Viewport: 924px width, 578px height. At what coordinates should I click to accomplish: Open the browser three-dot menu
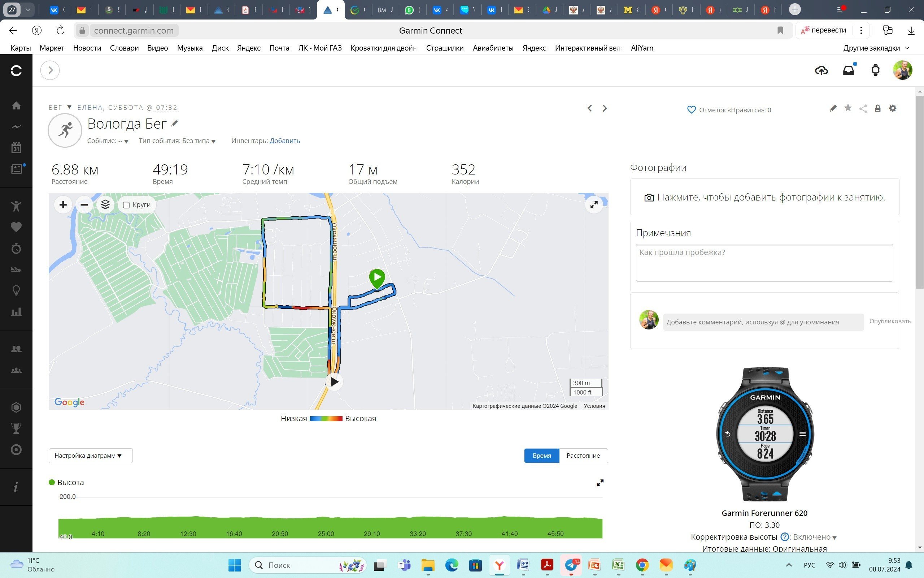point(861,30)
